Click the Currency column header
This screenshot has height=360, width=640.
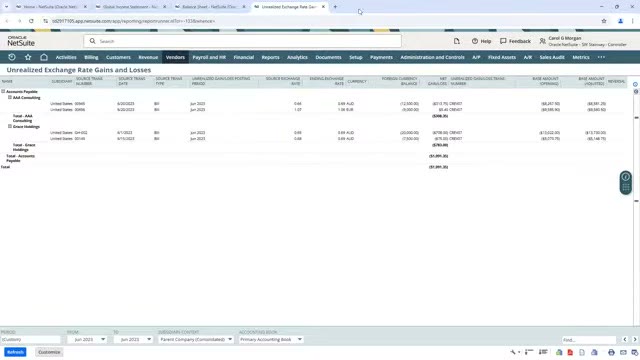[357, 81]
